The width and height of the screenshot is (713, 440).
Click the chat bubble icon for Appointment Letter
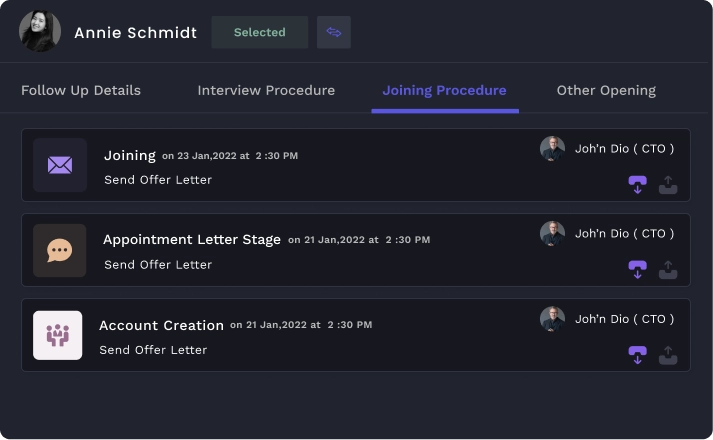click(59, 250)
